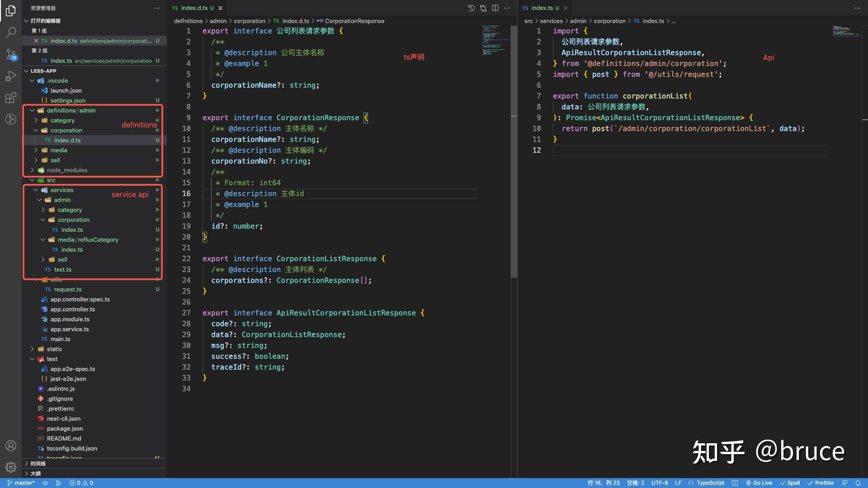Open README.md file

(64, 438)
